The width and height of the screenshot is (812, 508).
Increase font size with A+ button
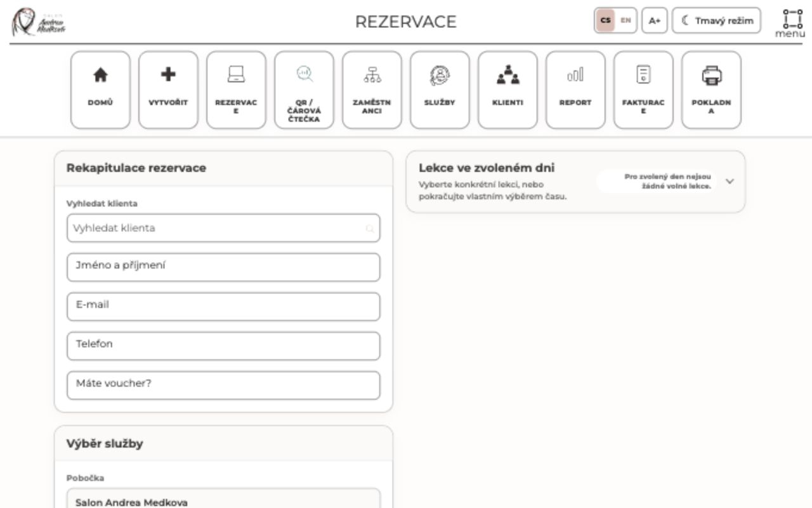(x=654, y=20)
